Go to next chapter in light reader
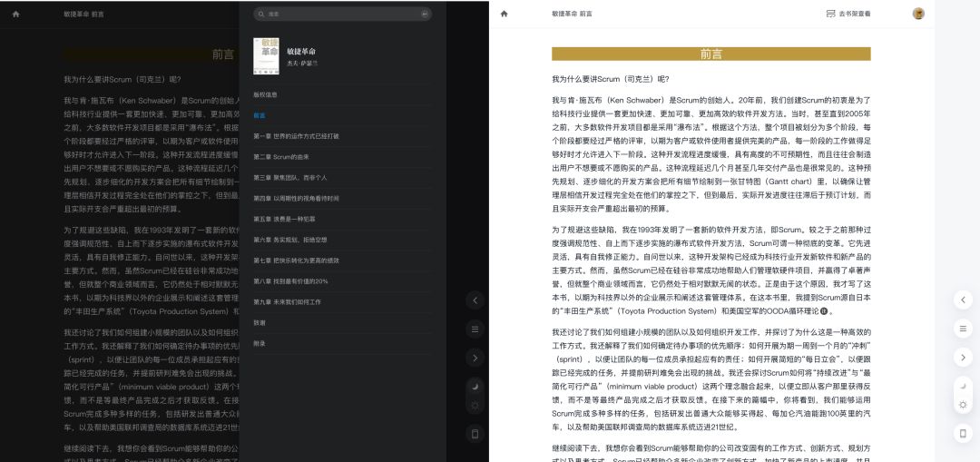 pyautogui.click(x=963, y=358)
